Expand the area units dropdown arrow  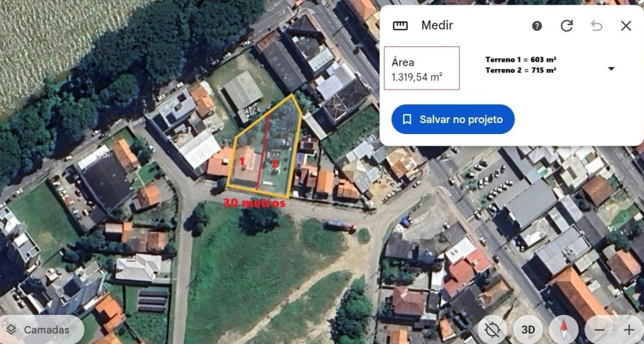[611, 69]
